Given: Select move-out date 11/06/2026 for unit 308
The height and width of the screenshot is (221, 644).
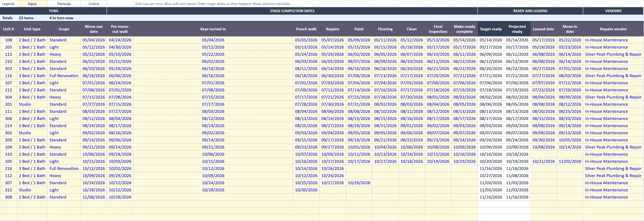Looking at the screenshot, I should point(94,197).
